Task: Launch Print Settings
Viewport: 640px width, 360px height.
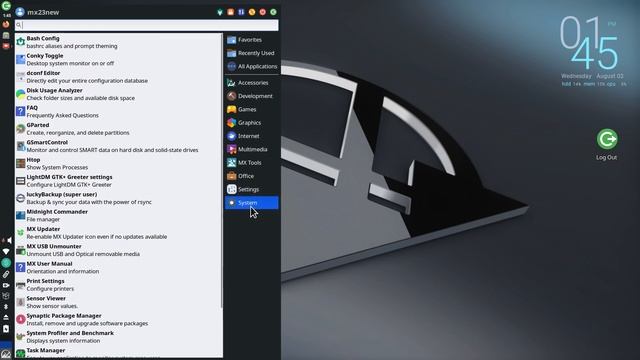Action: [118, 285]
